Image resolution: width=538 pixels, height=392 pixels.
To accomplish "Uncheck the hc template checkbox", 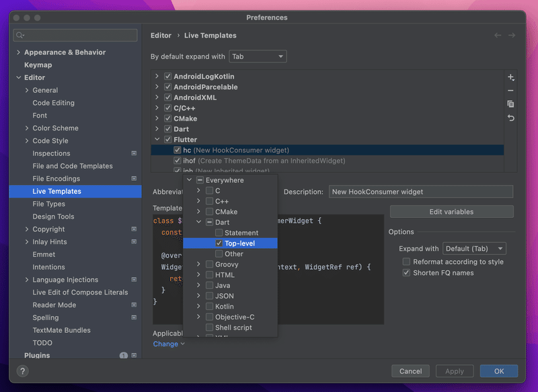I will [177, 150].
